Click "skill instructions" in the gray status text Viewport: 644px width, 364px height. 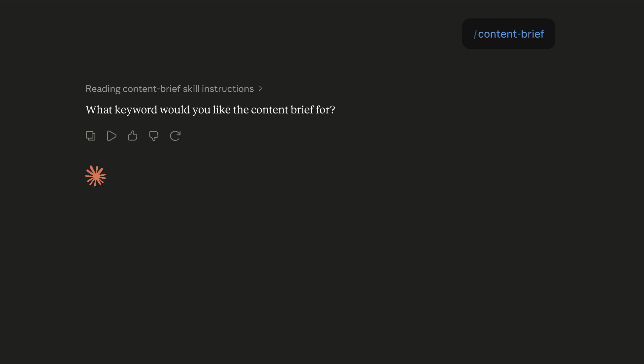click(x=218, y=89)
